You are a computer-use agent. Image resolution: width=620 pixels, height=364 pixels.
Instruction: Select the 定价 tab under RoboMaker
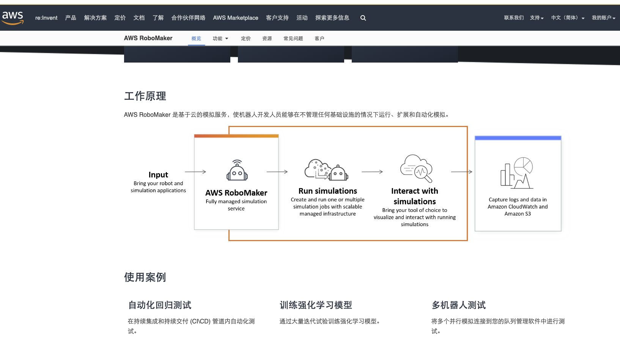[x=246, y=38]
